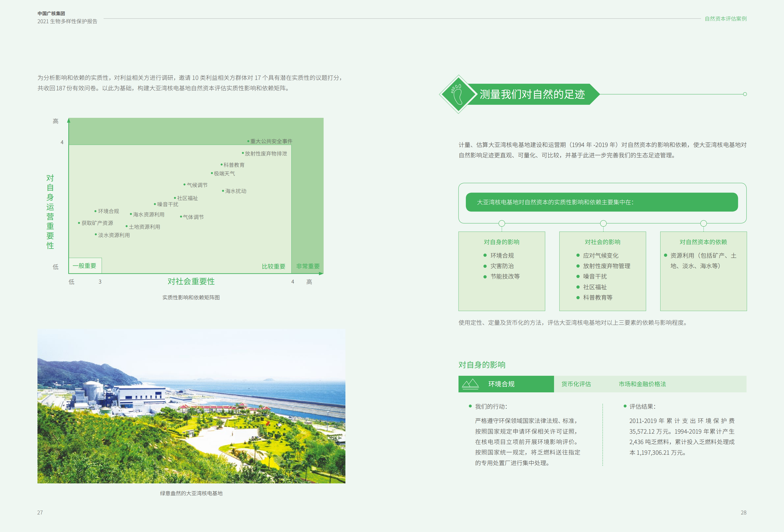Screen dimensions: 784x532
Task: Click the 非常重要 zone label
Action: click(308, 266)
